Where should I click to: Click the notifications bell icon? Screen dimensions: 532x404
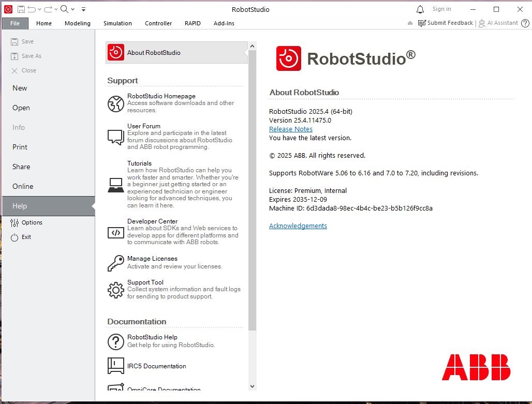pyautogui.click(x=420, y=9)
